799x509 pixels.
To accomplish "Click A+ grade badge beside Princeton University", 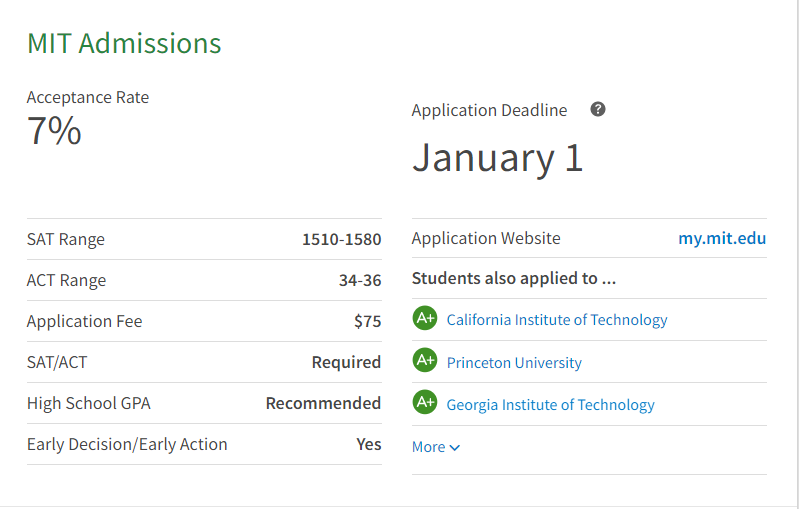I will coord(425,361).
